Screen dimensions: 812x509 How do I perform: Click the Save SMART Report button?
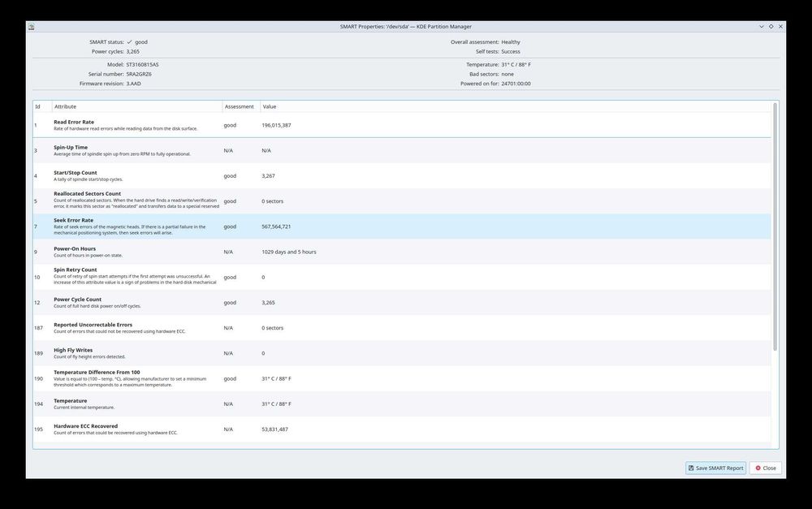pos(715,468)
